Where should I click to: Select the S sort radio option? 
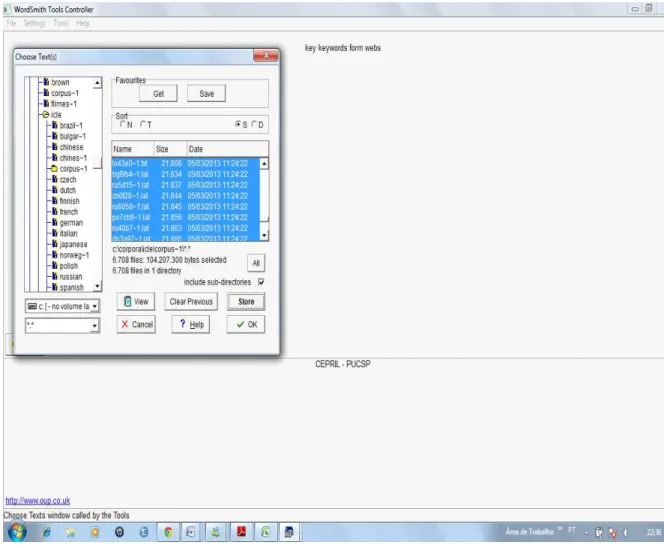click(238, 125)
